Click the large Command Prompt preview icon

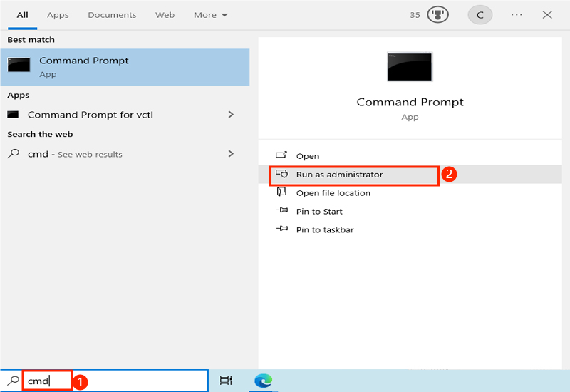pos(410,67)
